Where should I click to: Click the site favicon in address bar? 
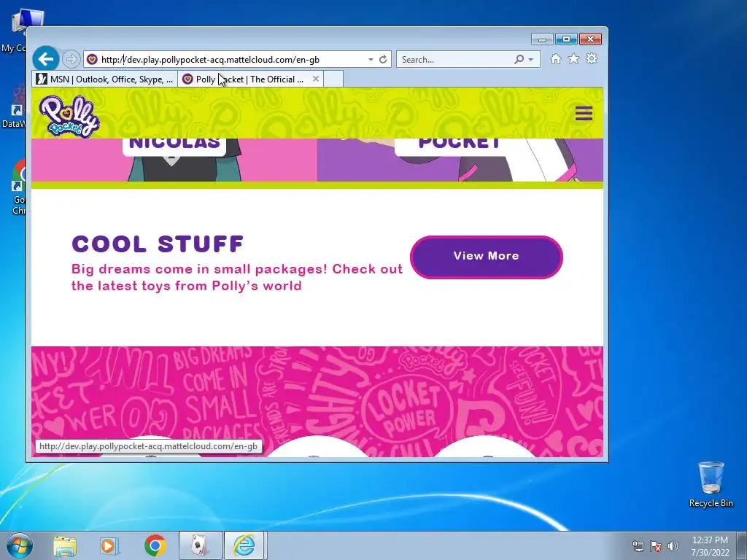coord(92,60)
